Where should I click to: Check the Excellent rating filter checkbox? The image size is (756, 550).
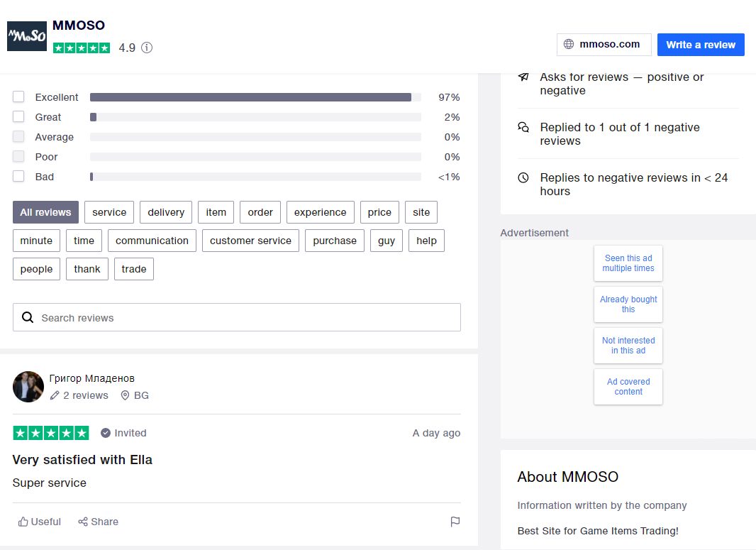[x=18, y=97]
